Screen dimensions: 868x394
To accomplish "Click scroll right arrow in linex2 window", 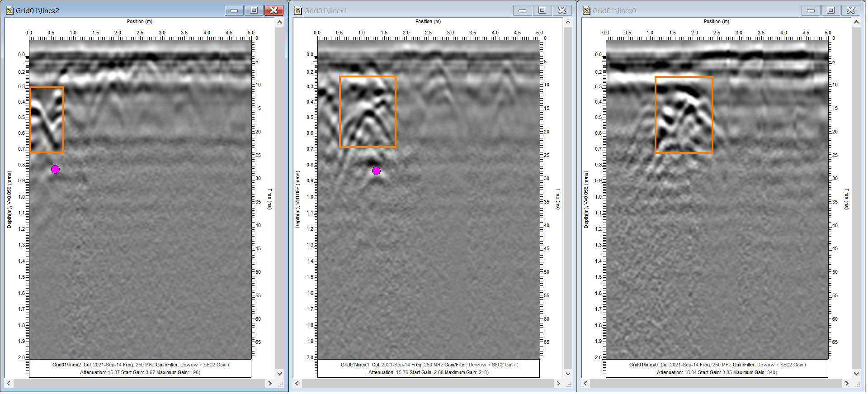I will 270,384.
